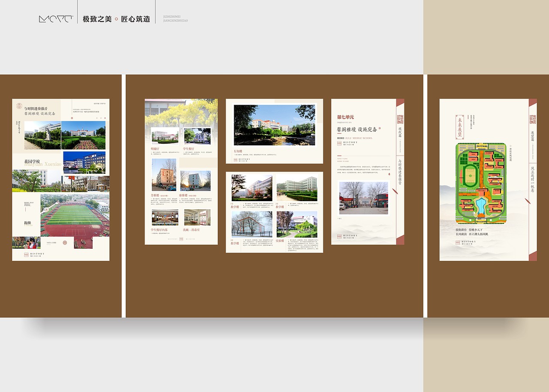Click the 花园学校 title
The height and width of the screenshot is (392, 549).
click(32, 162)
